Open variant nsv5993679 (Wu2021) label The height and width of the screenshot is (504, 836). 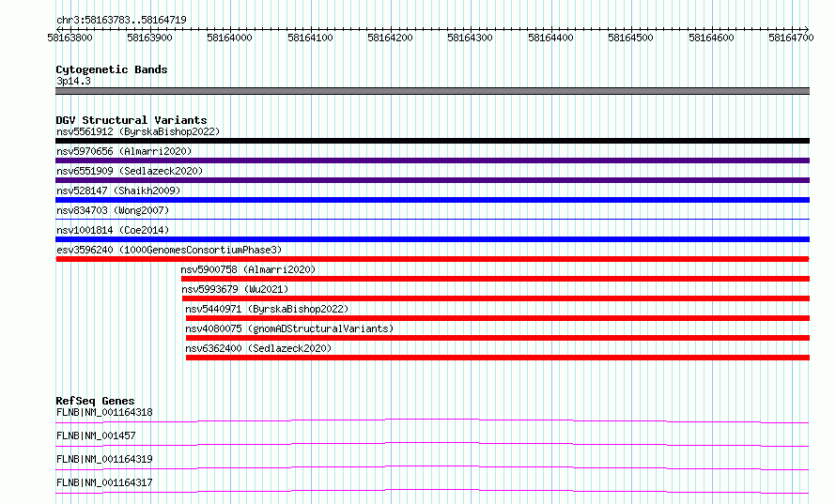tap(235, 289)
